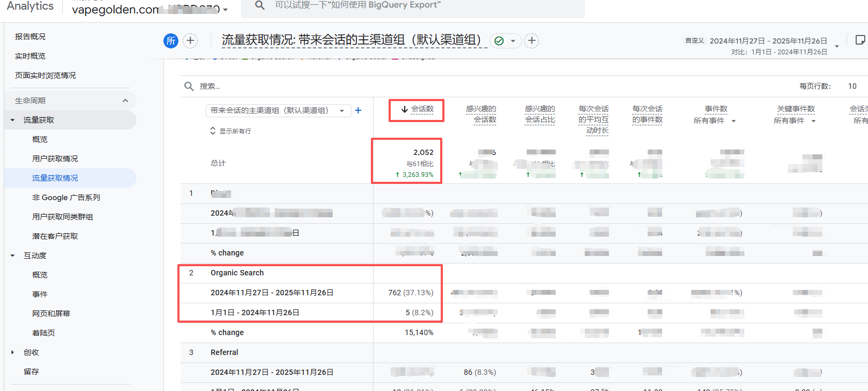Click the blue 所 segment chip
The image size is (868, 391).
tap(171, 41)
